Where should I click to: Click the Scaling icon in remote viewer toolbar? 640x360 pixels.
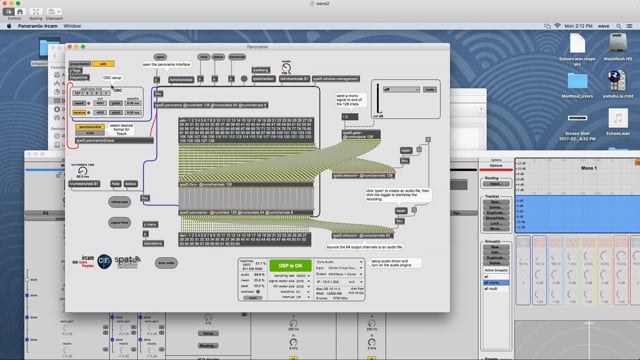(36, 12)
